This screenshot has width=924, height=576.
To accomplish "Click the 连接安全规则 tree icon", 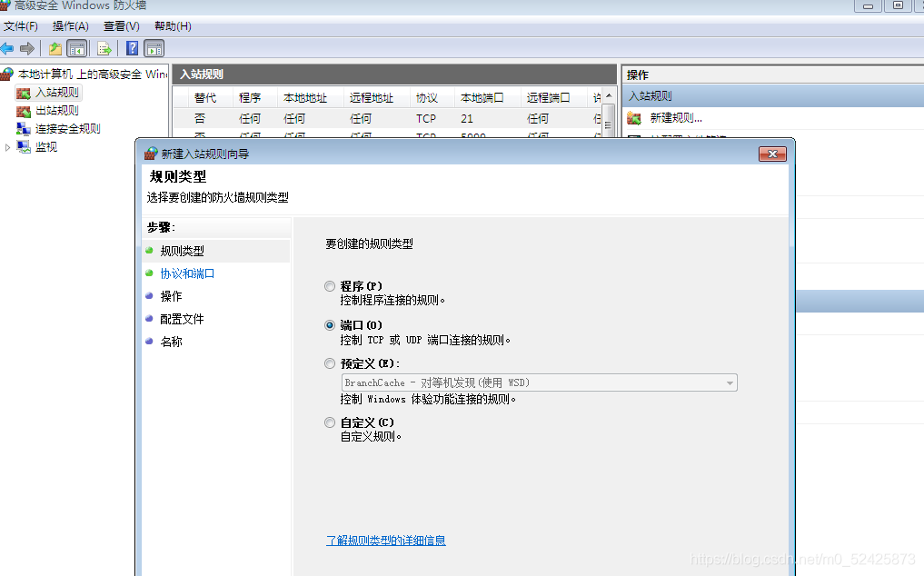I will [x=24, y=128].
